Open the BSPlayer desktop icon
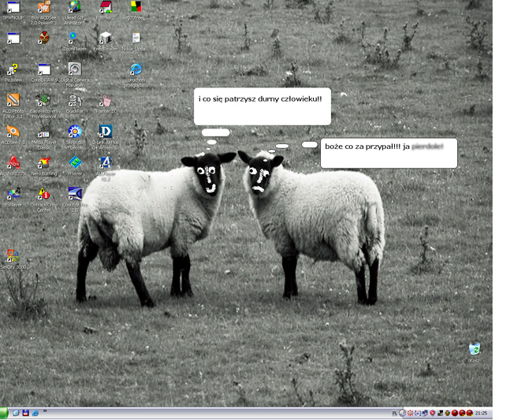The width and height of the screenshot is (525, 420). point(13,194)
